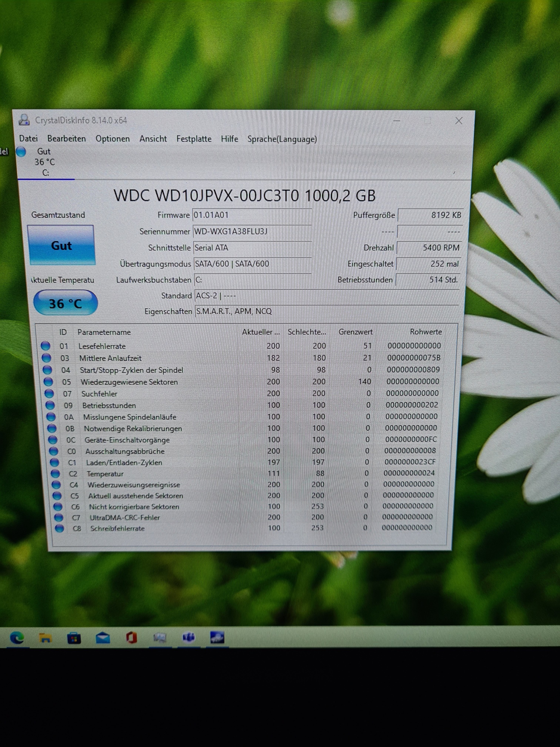Open the Optionen menu
Screen dimensions: 560x747
(113, 139)
